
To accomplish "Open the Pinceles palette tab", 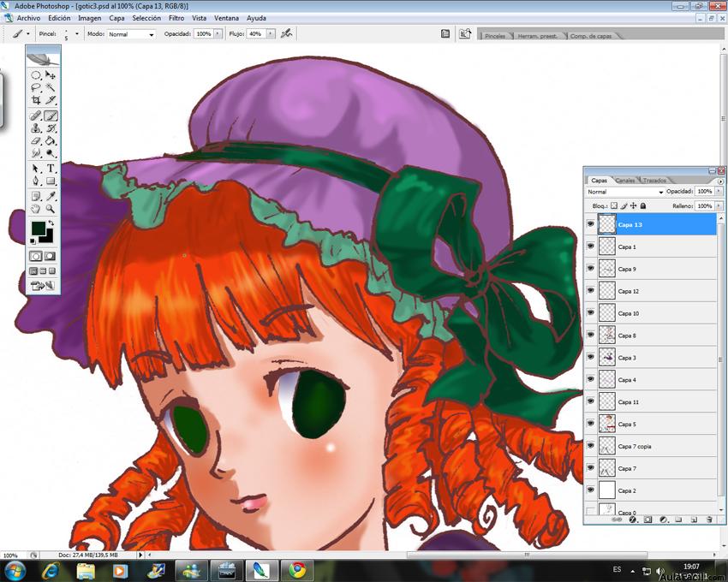I will coord(495,36).
